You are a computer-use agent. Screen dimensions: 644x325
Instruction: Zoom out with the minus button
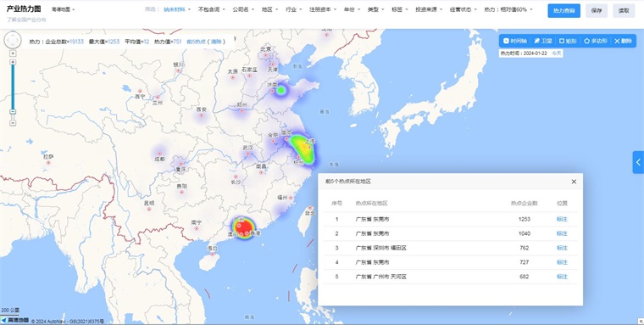[x=13, y=122]
